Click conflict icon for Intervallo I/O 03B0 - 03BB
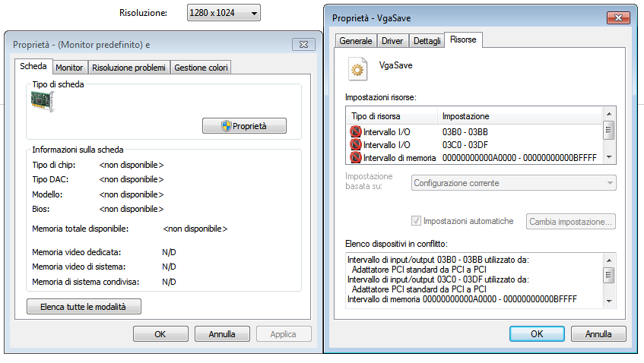 [x=356, y=131]
